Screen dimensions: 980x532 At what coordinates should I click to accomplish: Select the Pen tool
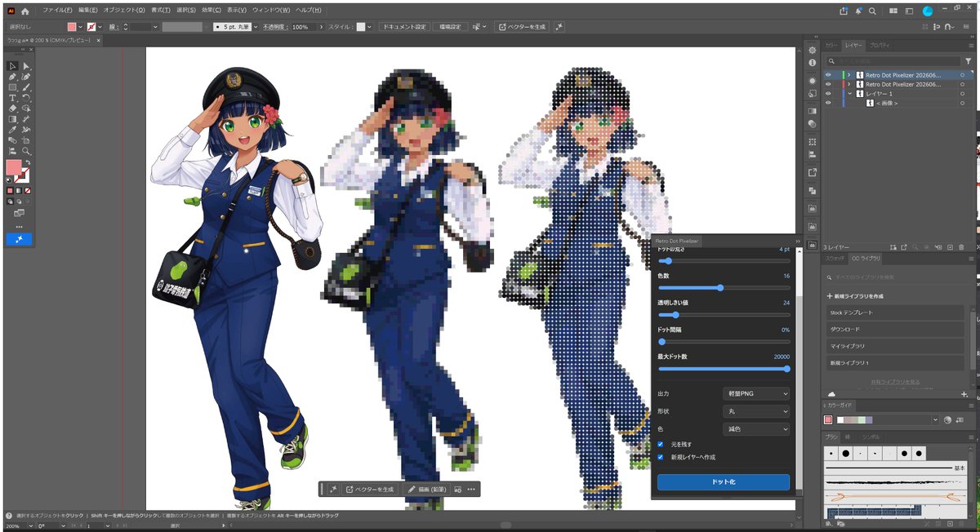tap(12, 77)
